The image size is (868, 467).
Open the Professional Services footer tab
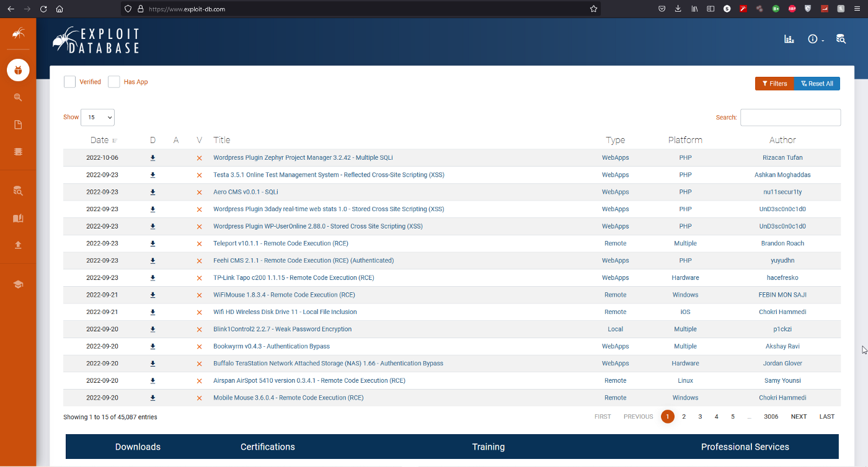(x=745, y=447)
